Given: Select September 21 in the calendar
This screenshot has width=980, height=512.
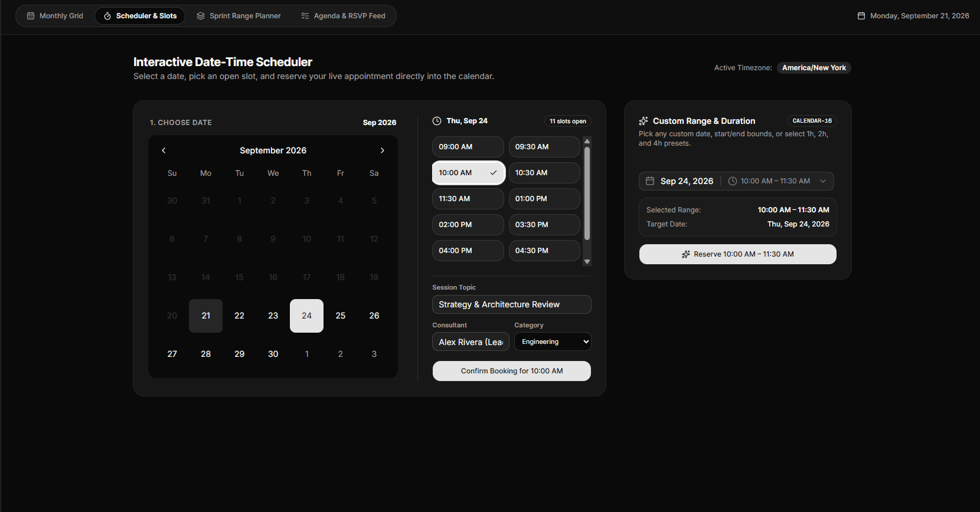Looking at the screenshot, I should 205,316.
